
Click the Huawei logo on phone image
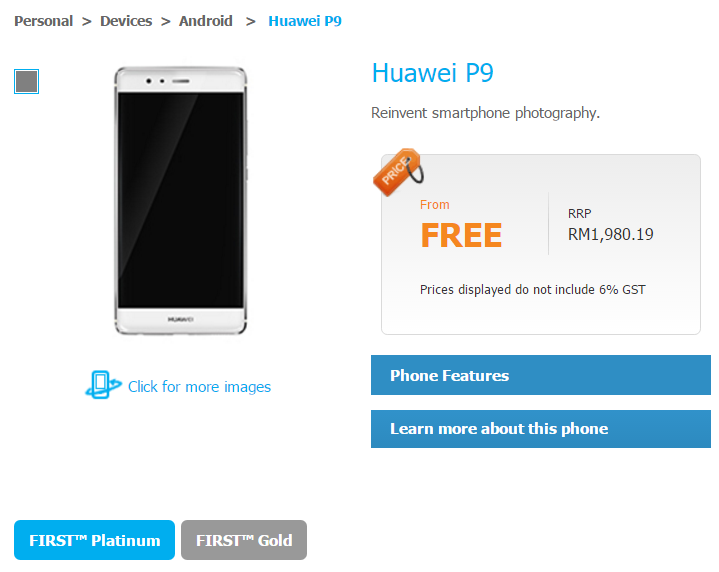180,319
